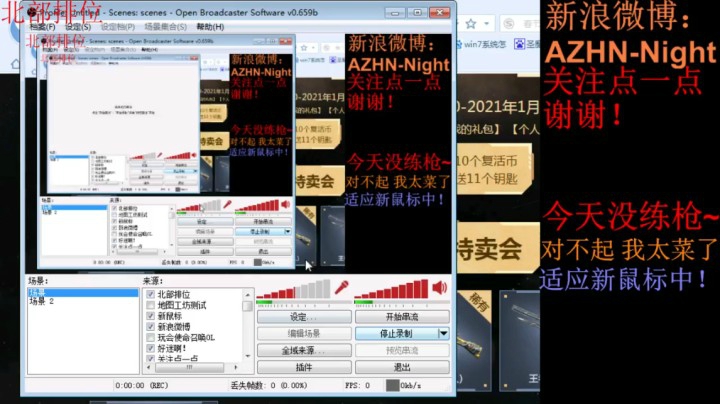Open the 设定档(P) menu
720x404 pixels.
pyautogui.click(x=118, y=27)
